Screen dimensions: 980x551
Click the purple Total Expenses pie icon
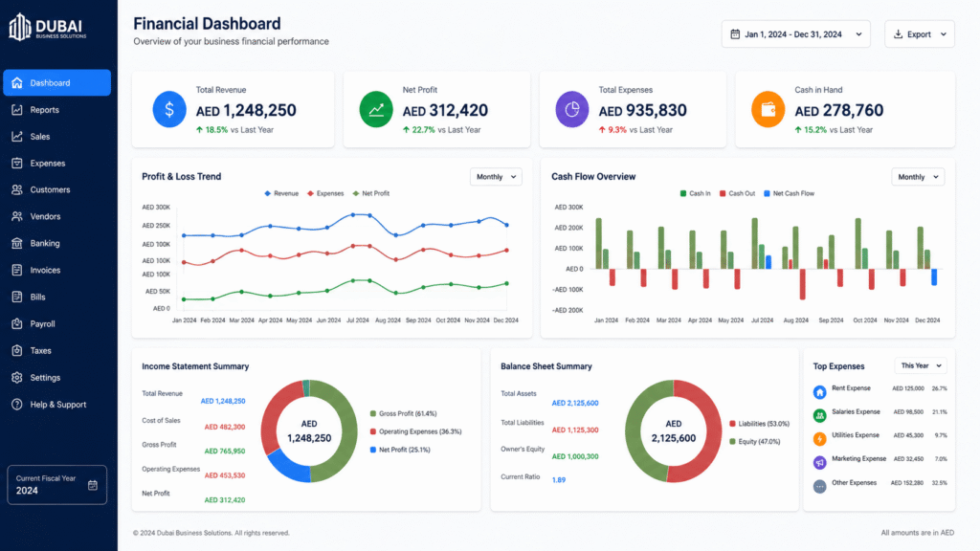572,109
